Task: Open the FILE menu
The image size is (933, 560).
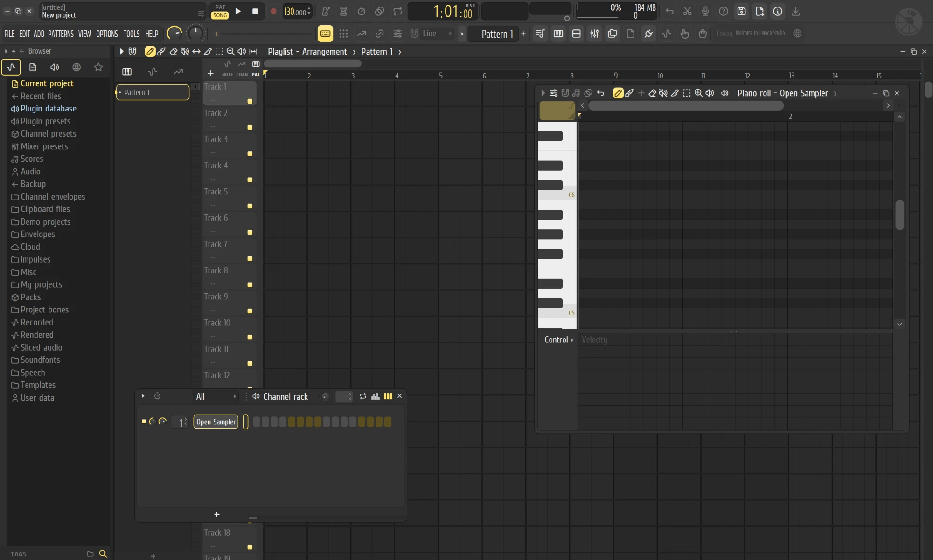Action: click(9, 34)
